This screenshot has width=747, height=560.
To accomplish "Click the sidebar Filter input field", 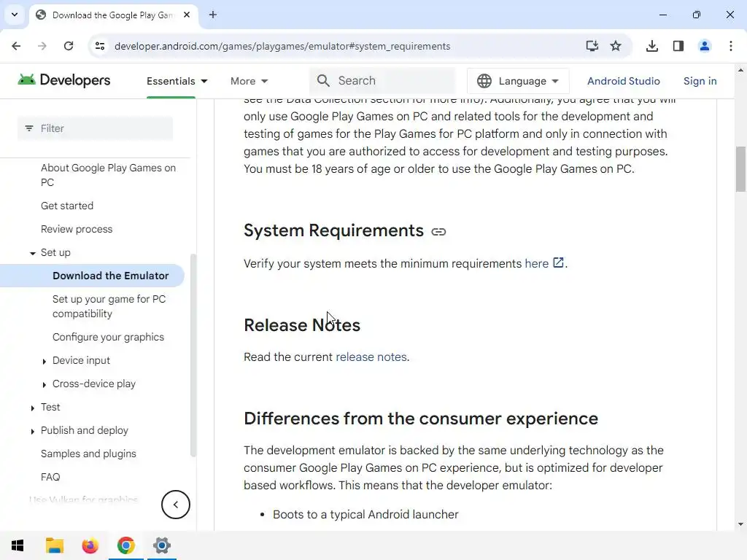I will coord(96,128).
